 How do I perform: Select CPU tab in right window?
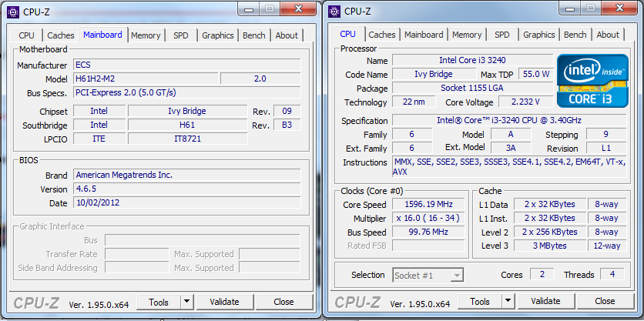coord(348,34)
